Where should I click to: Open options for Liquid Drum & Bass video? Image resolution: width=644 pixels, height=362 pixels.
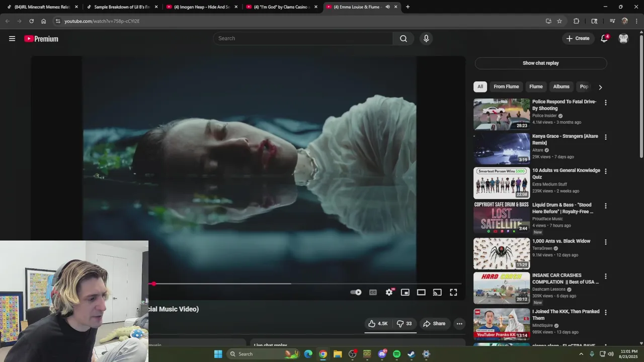(x=605, y=206)
